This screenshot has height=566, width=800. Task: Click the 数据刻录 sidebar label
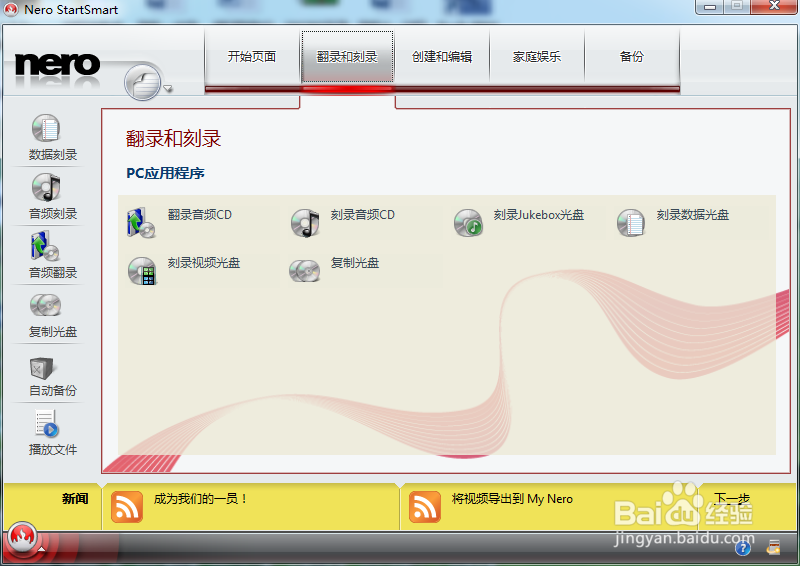click(53, 155)
